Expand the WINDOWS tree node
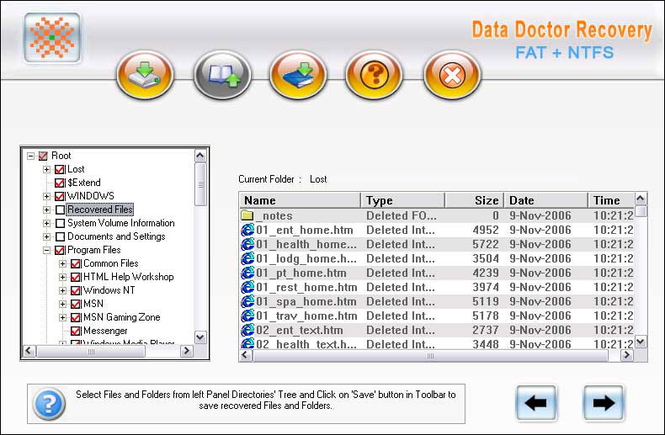The width and height of the screenshot is (665, 435). coord(47,197)
